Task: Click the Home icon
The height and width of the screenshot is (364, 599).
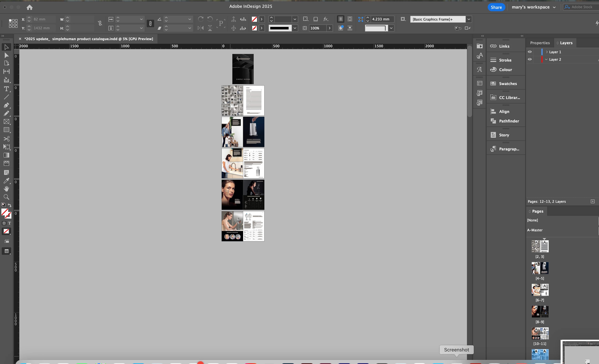Action: [x=29, y=7]
